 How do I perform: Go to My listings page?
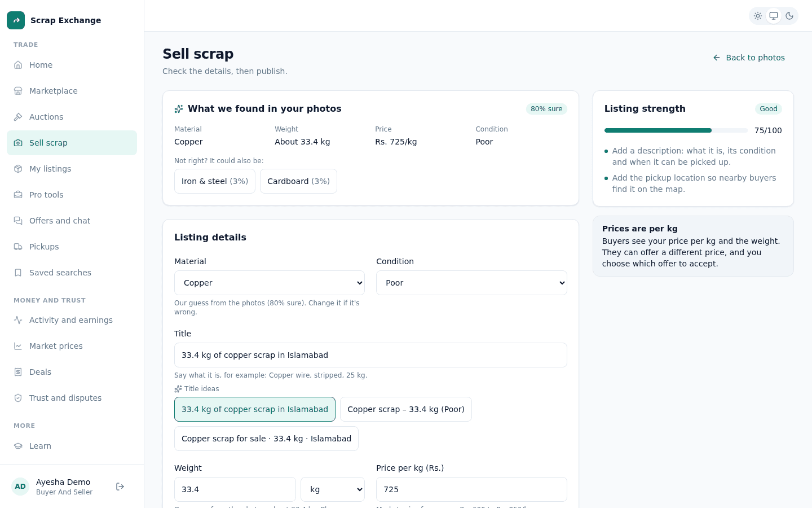tap(72, 169)
